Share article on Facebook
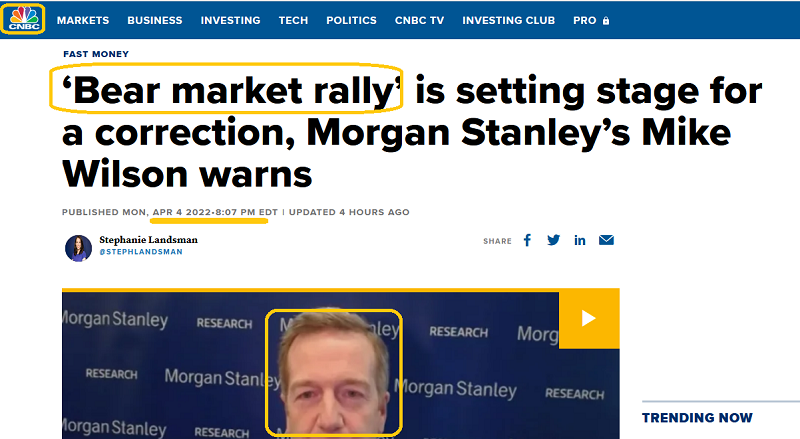Screen dimensions: 800x439 click(528, 240)
